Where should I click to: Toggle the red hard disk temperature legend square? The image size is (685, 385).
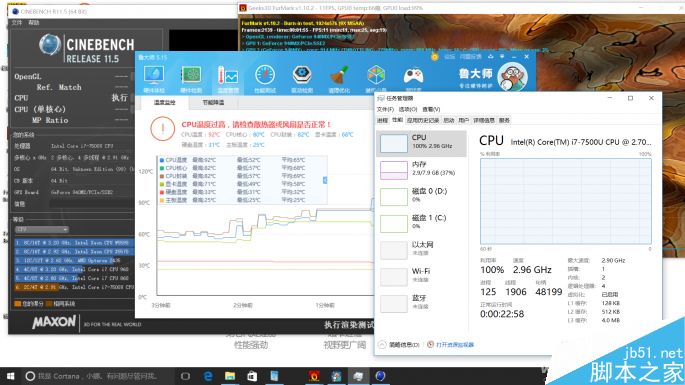(x=162, y=192)
